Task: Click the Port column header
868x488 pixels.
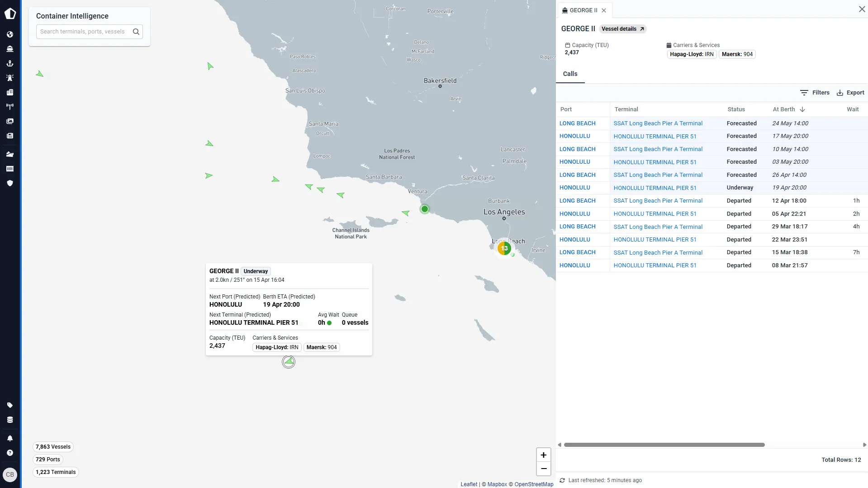Action: coord(566,109)
